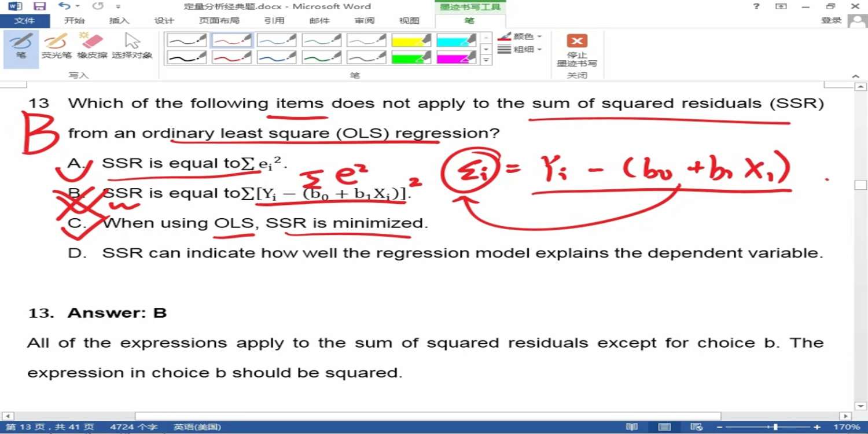Switch to the 视图 ribbon tab
The width and height of the screenshot is (868, 434).
point(409,21)
